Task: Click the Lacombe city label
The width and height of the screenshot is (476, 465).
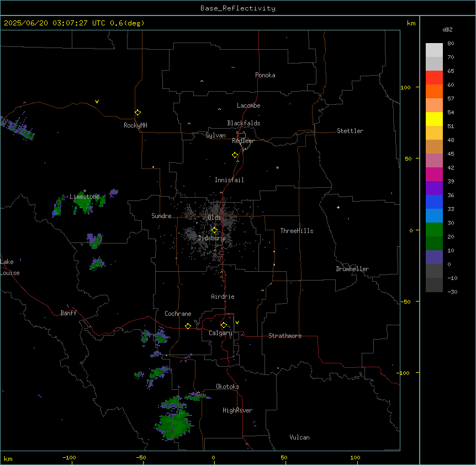Action: (248, 105)
